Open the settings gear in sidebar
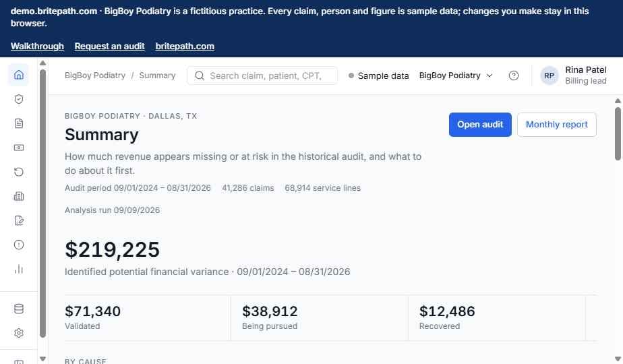Viewport: 623px width, 364px height. pyautogui.click(x=19, y=332)
